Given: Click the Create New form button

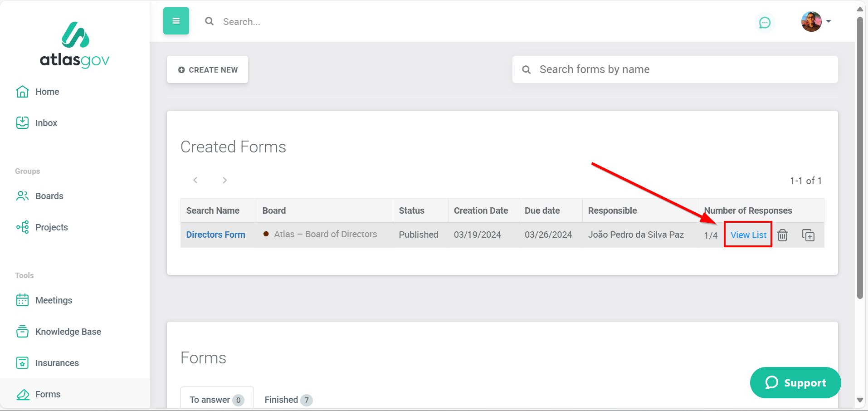Looking at the screenshot, I should point(207,69).
